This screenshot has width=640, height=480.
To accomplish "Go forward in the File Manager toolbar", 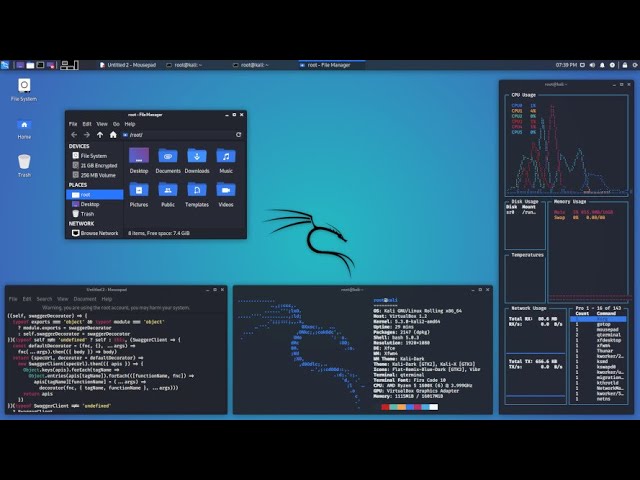I will click(87, 135).
